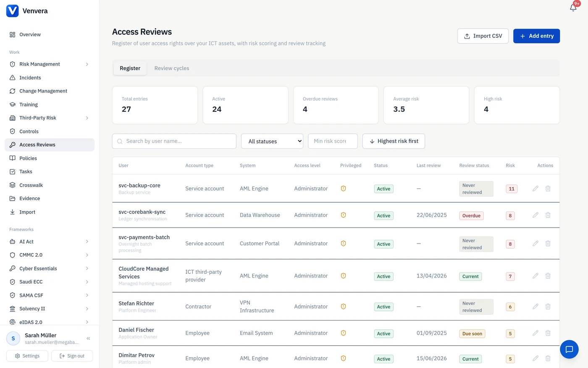Click privileged shield icon for svc-backup-core
Viewport: 588px width, 368px height.
pyautogui.click(x=343, y=188)
